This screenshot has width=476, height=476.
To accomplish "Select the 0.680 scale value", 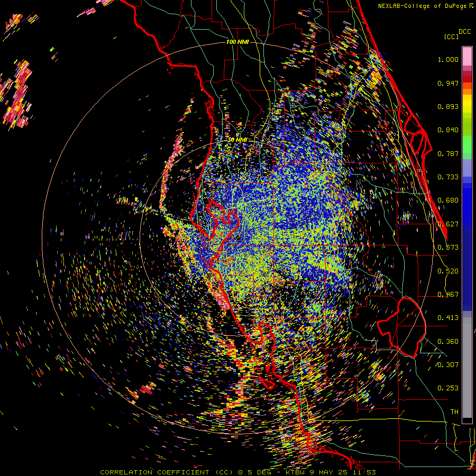I will coord(448,200).
